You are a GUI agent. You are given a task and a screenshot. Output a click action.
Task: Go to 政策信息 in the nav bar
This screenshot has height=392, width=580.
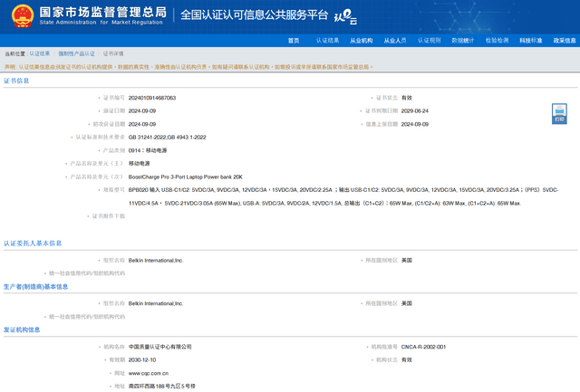coord(565,41)
